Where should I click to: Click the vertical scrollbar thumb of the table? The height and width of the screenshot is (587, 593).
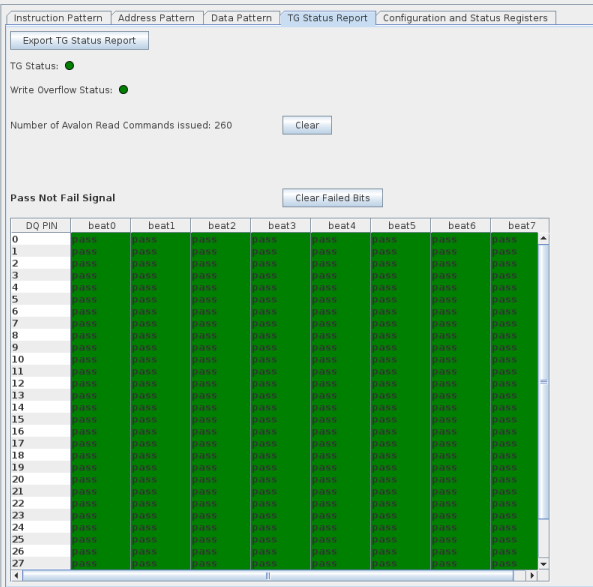pos(543,382)
